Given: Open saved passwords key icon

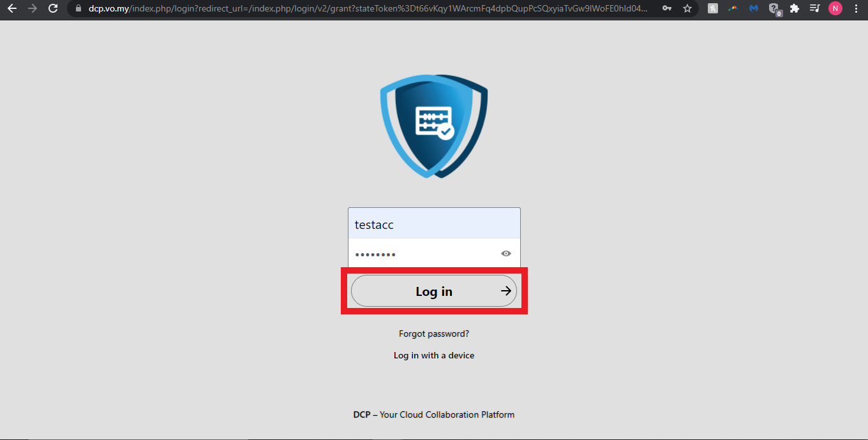Looking at the screenshot, I should (x=667, y=9).
